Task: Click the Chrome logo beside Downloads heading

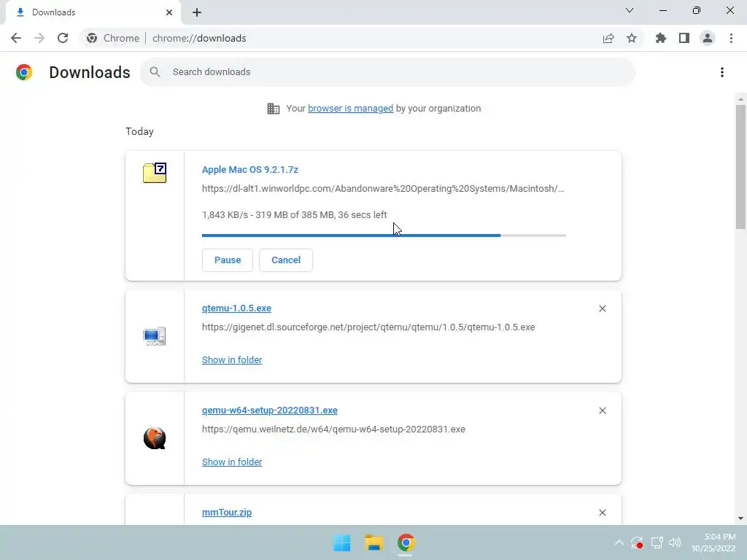Action: [24, 72]
